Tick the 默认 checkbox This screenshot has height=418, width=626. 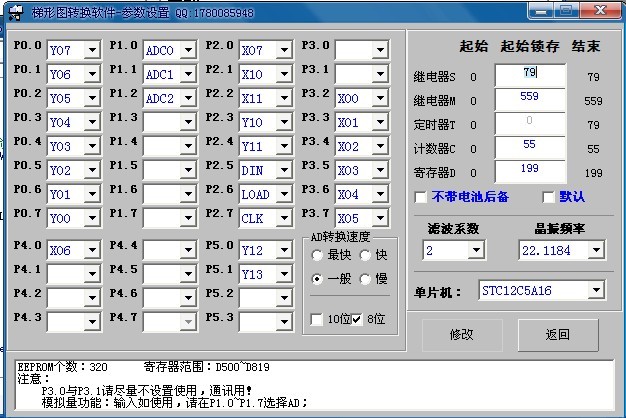[548, 197]
